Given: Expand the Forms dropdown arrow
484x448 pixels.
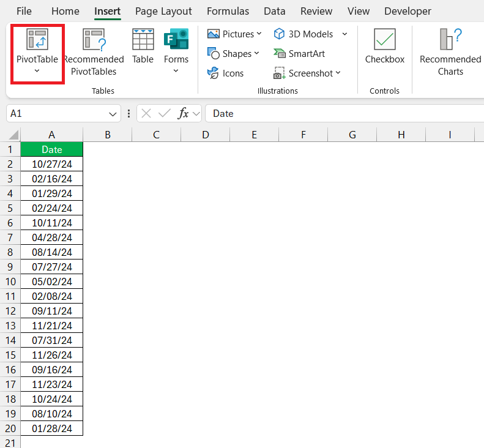Looking at the screenshot, I should [176, 71].
